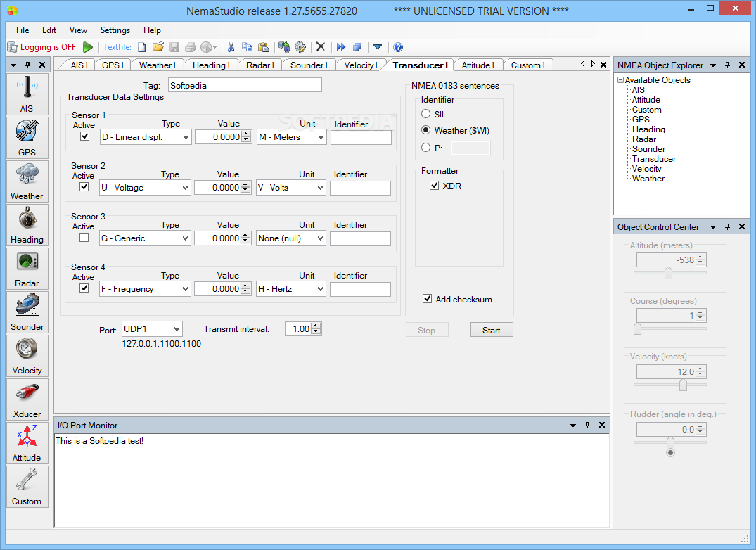Start logging with the green play icon

(x=88, y=46)
